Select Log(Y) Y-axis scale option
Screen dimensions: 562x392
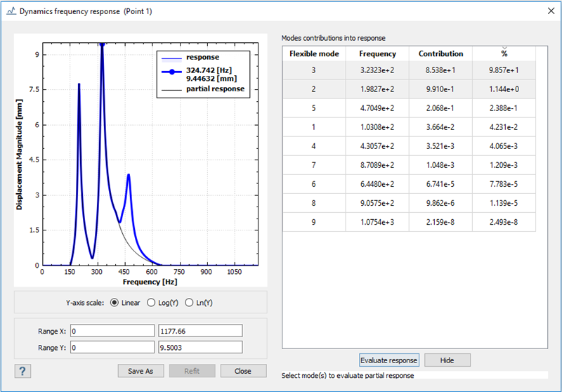click(x=152, y=303)
